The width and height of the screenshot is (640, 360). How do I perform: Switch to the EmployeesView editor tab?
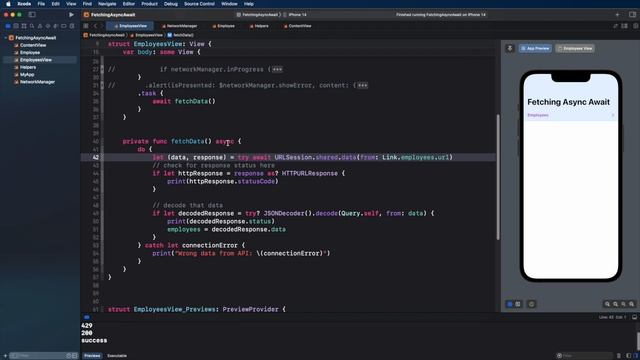(x=130, y=26)
